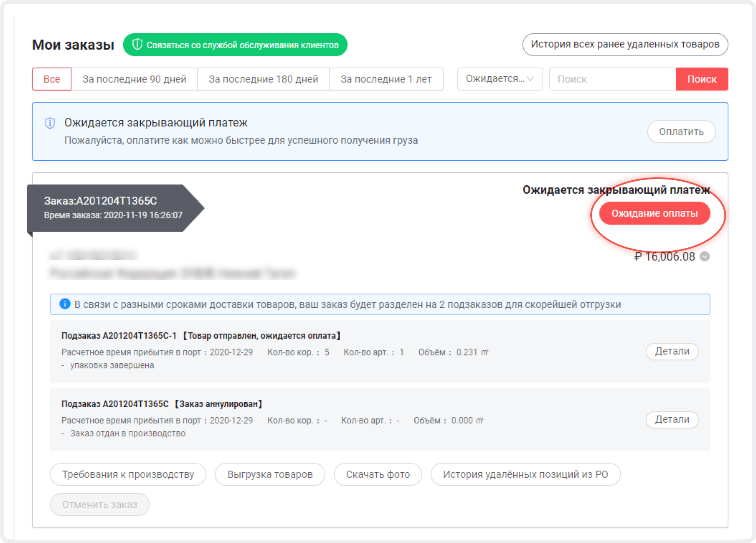
Task: Open Детали for the cancelled suborder
Action: [x=672, y=419]
